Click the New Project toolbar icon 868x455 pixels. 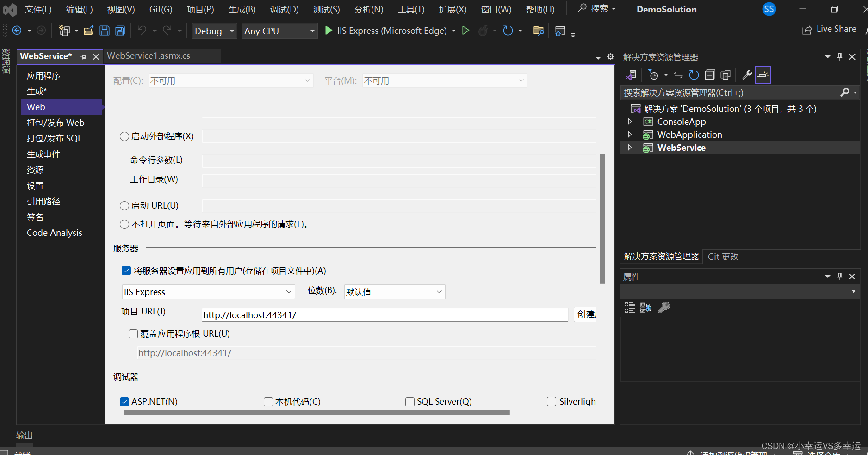tap(64, 31)
